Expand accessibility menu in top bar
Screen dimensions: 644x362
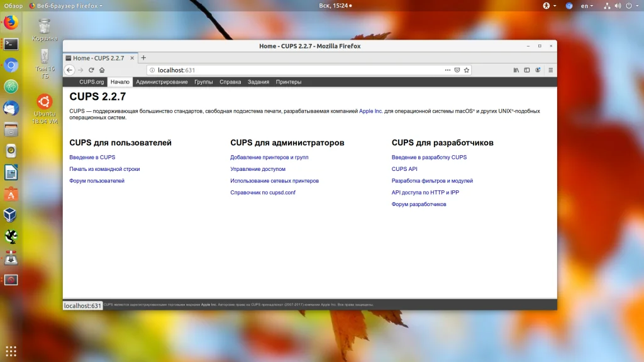tap(550, 6)
